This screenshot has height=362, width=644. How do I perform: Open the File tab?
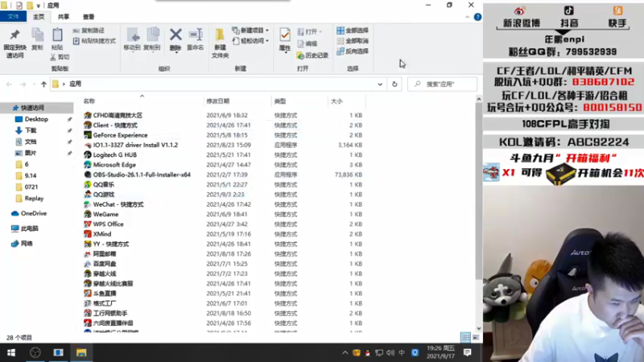pos(13,16)
